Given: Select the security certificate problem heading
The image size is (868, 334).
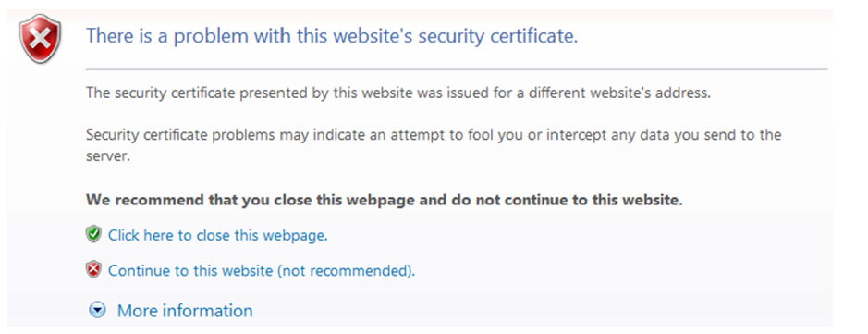Looking at the screenshot, I should tap(332, 37).
